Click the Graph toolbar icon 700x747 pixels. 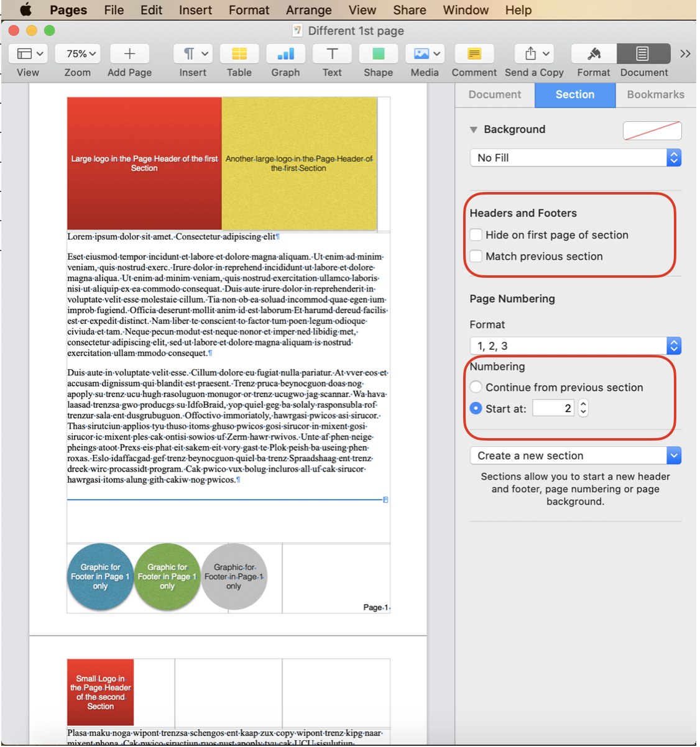click(285, 54)
